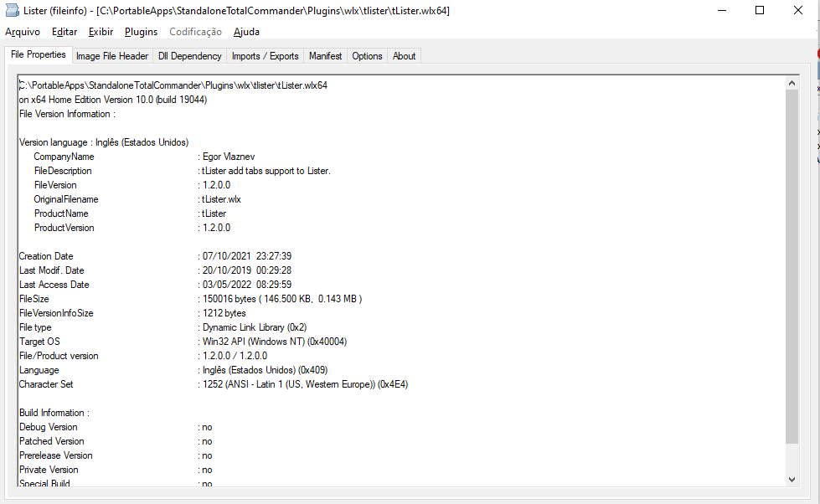Switch to the Options tab
This screenshot has height=504, width=820.
tap(367, 56)
